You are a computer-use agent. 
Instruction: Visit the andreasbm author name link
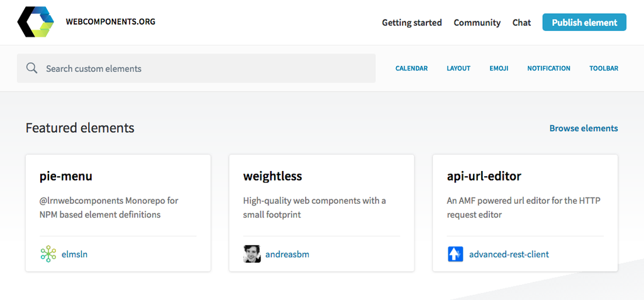[287, 254]
